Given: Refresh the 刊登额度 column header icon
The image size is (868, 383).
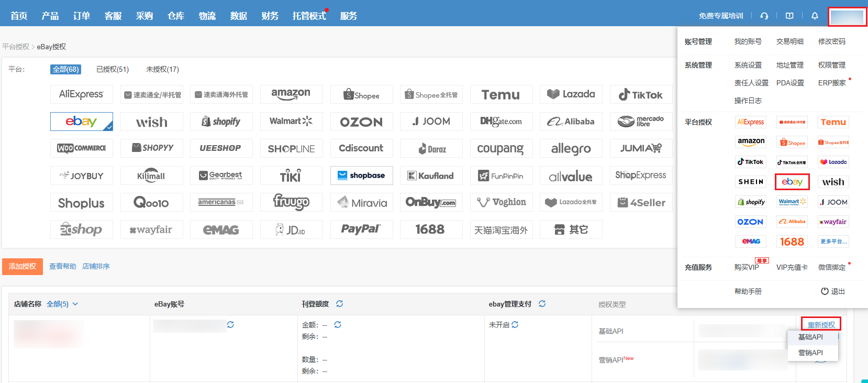Looking at the screenshot, I should (339, 304).
